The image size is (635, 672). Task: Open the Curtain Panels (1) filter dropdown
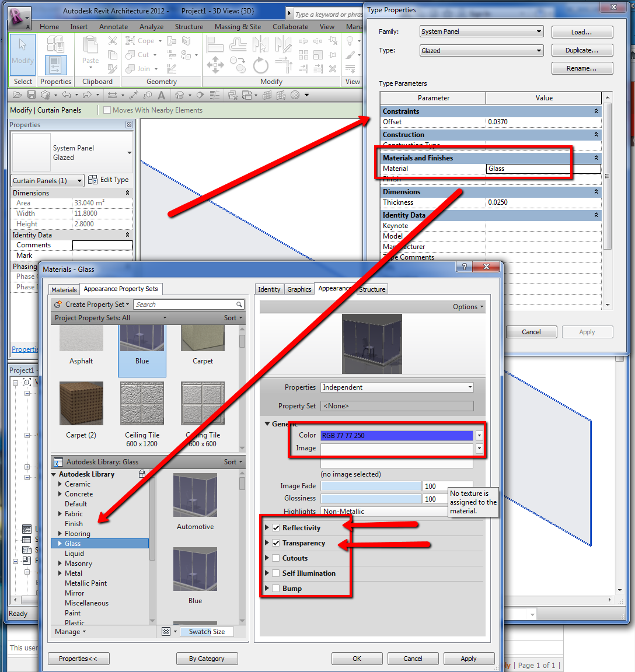pyautogui.click(x=47, y=180)
